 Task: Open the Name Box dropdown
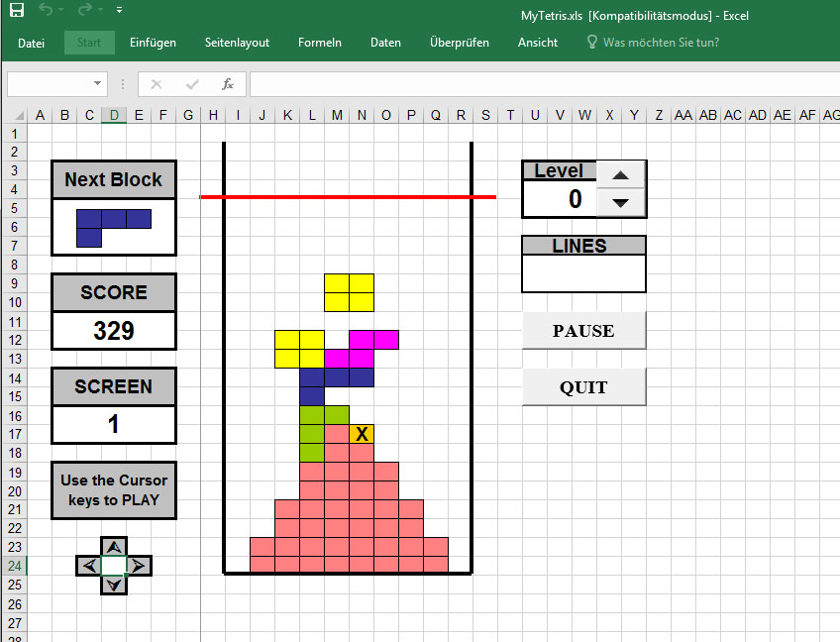pos(98,84)
